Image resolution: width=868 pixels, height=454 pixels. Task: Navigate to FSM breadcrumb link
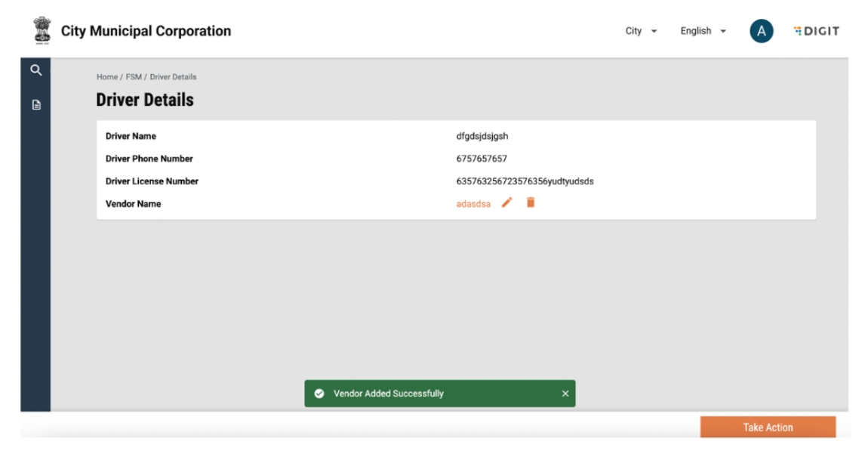134,77
